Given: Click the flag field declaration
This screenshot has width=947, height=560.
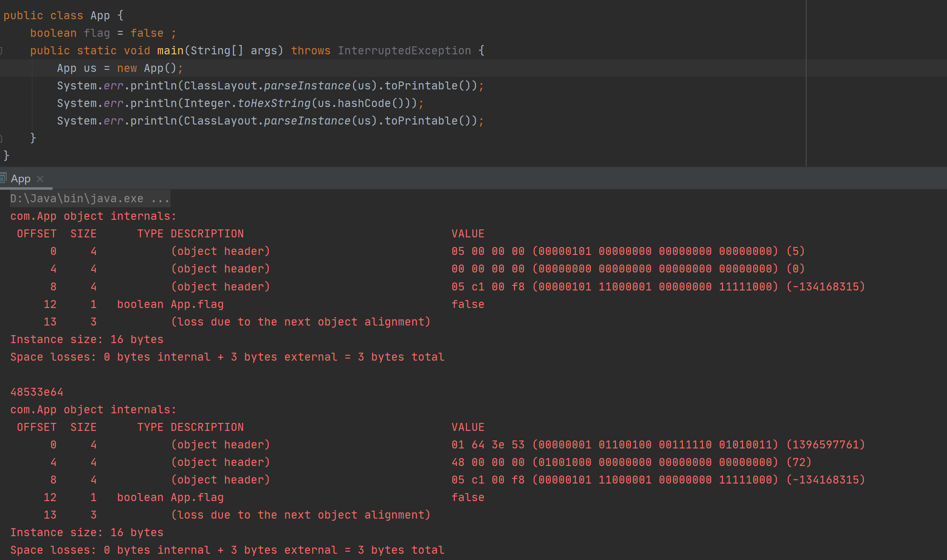Looking at the screenshot, I should [97, 33].
